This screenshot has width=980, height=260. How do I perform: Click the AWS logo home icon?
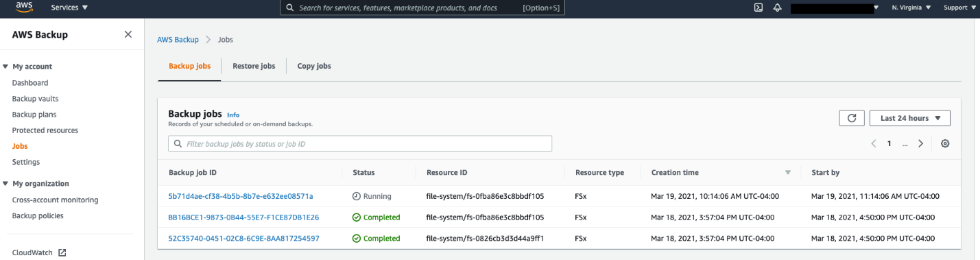click(25, 8)
